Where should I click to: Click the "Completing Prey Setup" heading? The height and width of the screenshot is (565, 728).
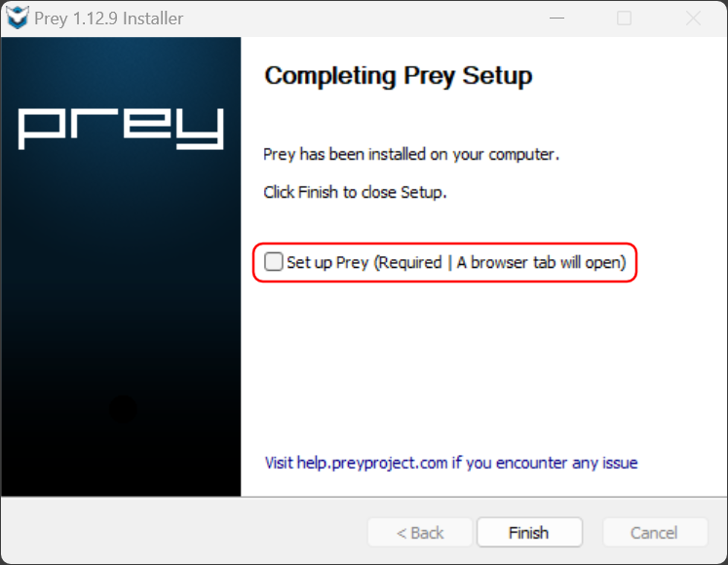pyautogui.click(x=399, y=76)
